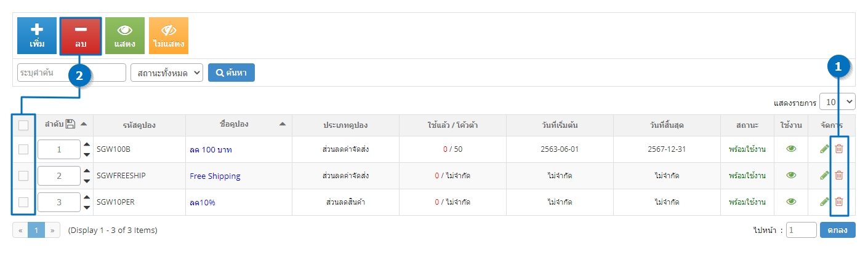Viewport: 868px width, 260px height.
Task: Sort by ชื่อคูปอง column arrow
Action: (283, 124)
